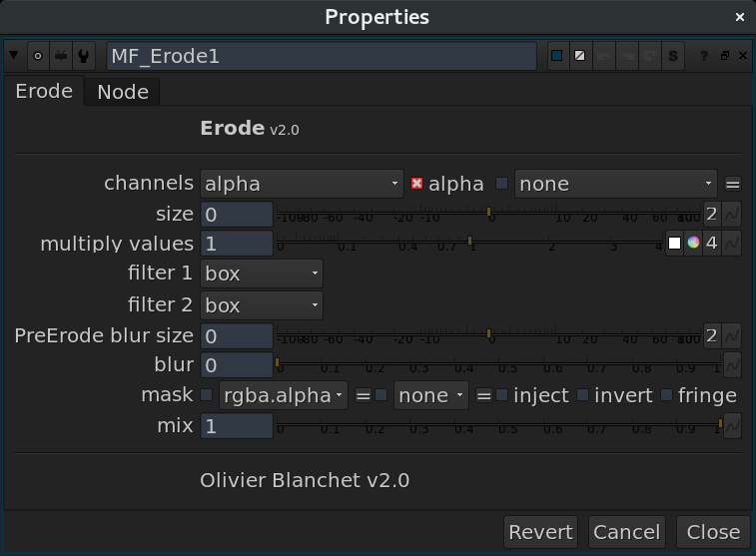
Task: Click the MF_Erode1 node name field
Action: click(321, 56)
